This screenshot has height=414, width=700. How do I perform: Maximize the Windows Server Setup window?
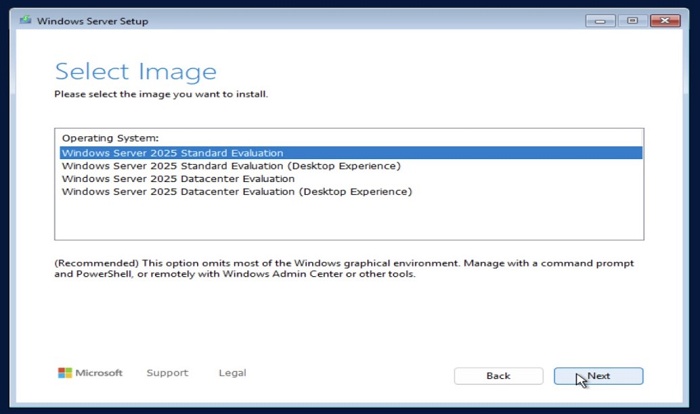coord(632,21)
